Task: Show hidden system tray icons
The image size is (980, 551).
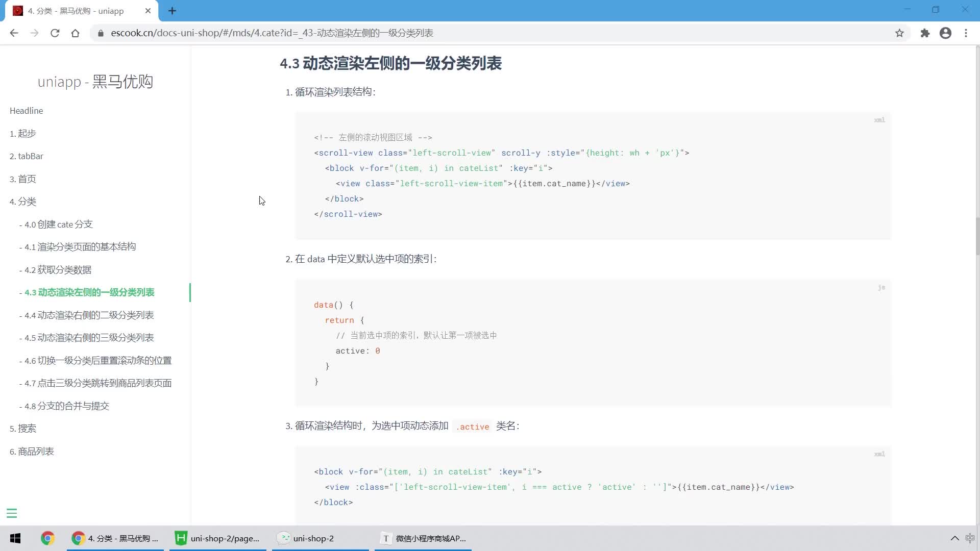Action: tap(954, 538)
